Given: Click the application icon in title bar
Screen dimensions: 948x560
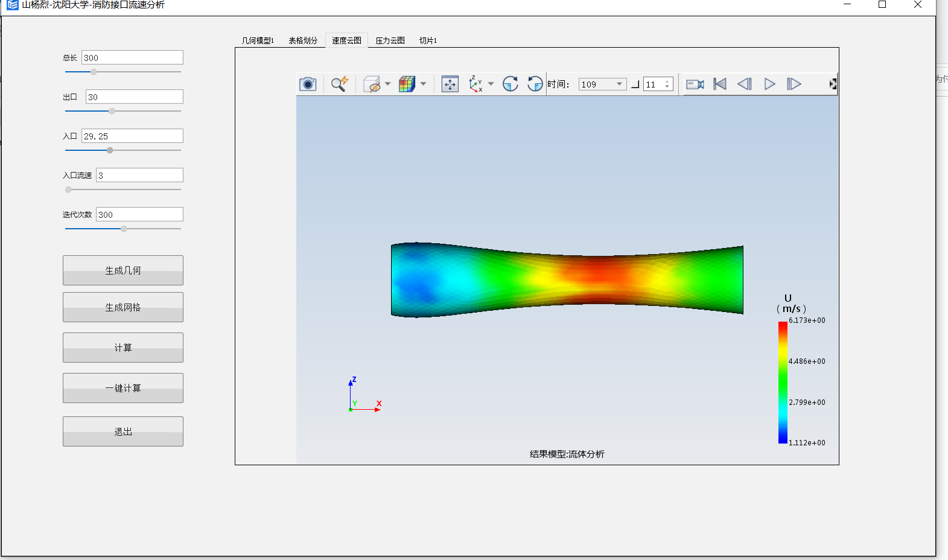Looking at the screenshot, I should pos(12,5).
